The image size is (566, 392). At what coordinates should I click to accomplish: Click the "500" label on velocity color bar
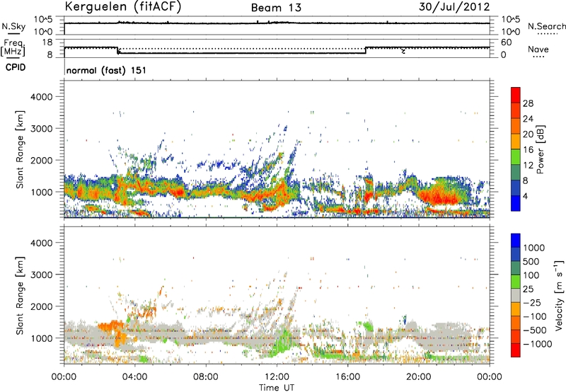coord(531,262)
